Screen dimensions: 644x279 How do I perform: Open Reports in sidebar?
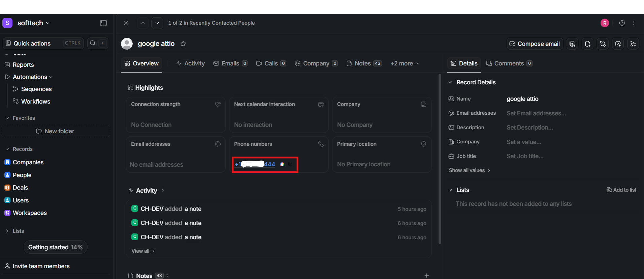pos(23,65)
